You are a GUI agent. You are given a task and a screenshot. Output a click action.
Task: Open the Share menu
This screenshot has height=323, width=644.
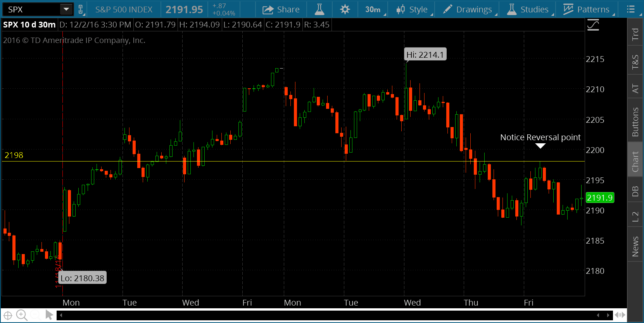[x=281, y=9]
